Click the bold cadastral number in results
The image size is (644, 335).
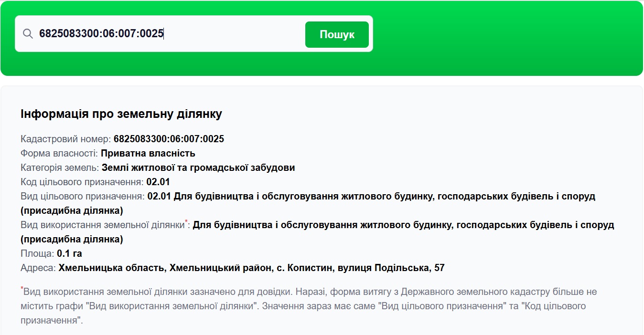pos(169,139)
